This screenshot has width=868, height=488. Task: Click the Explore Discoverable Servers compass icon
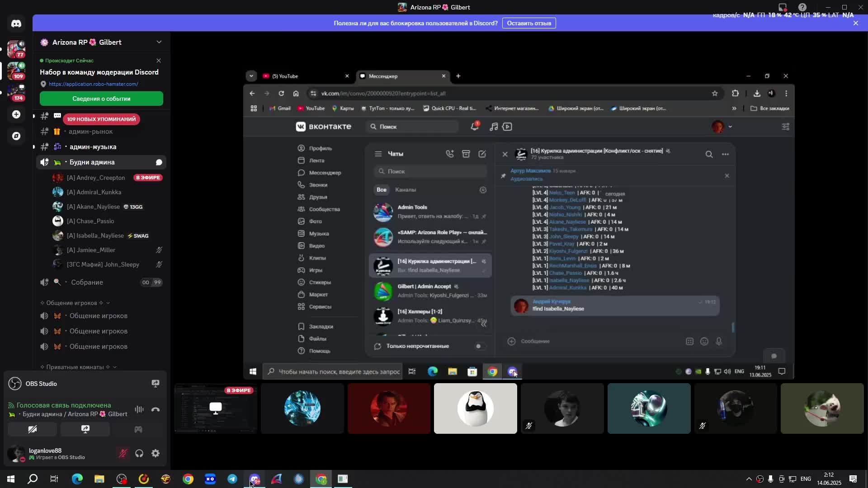[16, 136]
